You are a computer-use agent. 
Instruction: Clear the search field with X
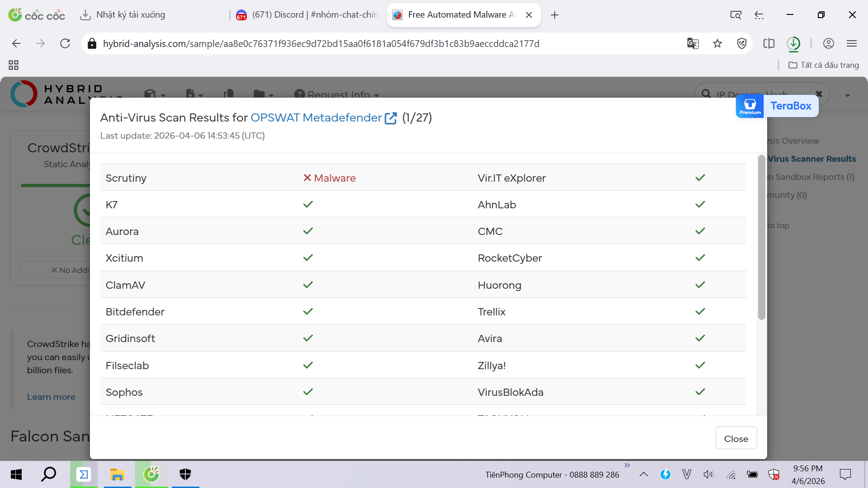(819, 94)
